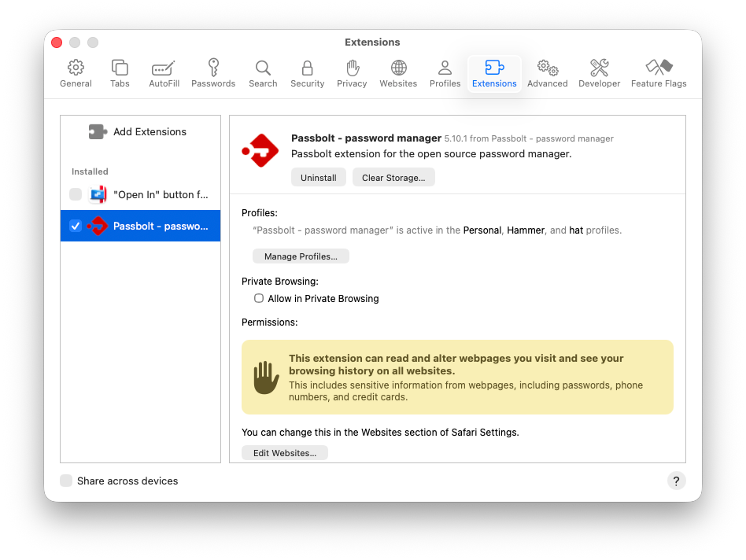Open the Passwords settings pane
This screenshot has height=560, width=746.
click(213, 74)
